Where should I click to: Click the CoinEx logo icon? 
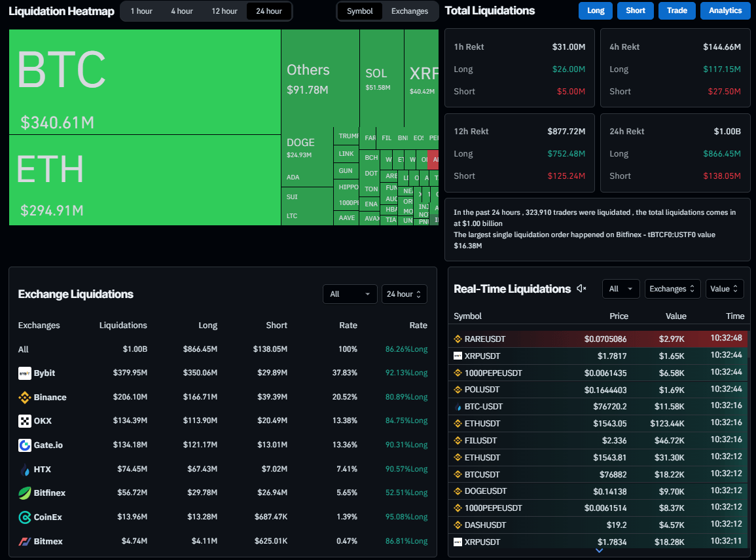coord(24,517)
